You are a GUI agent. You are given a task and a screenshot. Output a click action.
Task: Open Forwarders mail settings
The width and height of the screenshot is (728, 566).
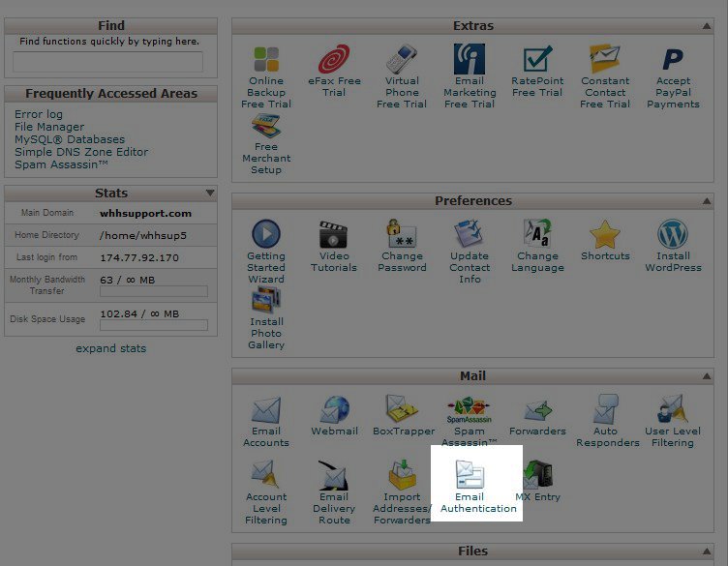pos(537,415)
